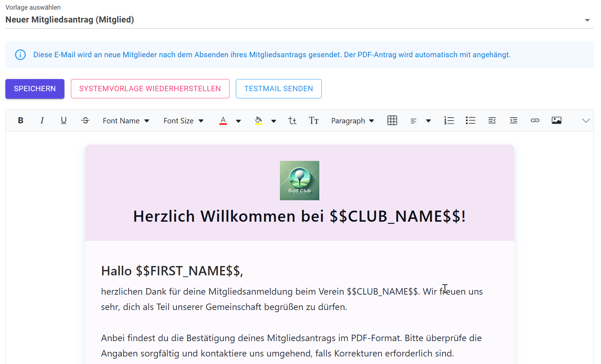Decrease indent of paragraph
The width and height of the screenshot is (601, 364).
coord(492,120)
